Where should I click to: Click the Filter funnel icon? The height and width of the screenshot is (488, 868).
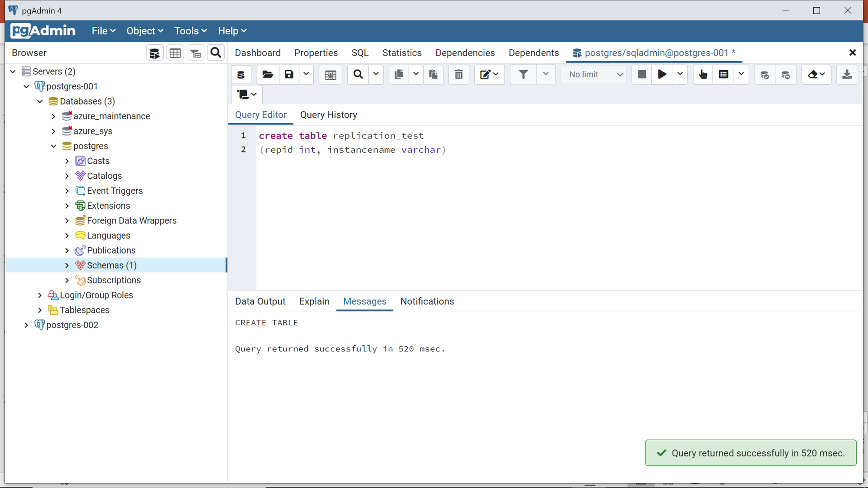[523, 75]
